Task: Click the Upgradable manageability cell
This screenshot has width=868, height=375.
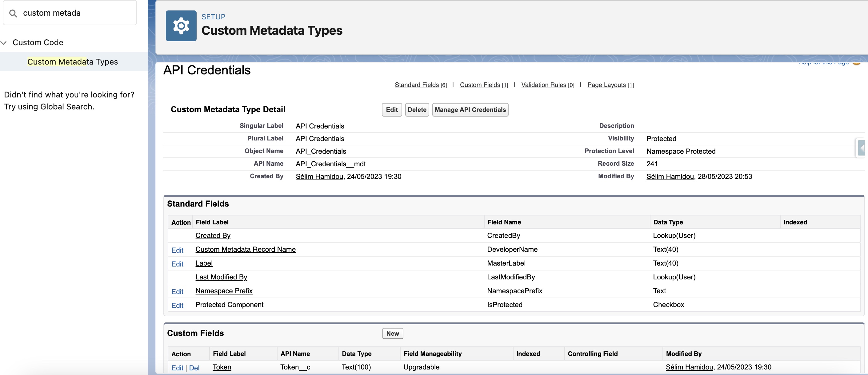Action: click(421, 367)
